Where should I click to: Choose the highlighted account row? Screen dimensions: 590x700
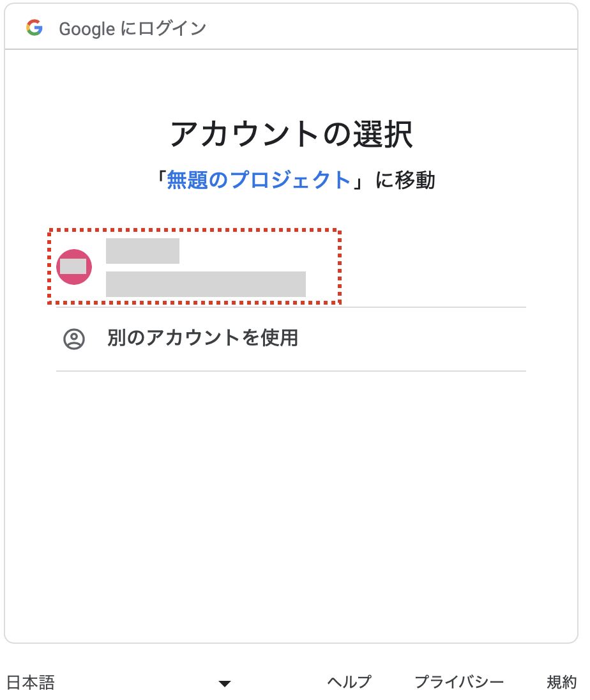pyautogui.click(x=195, y=266)
